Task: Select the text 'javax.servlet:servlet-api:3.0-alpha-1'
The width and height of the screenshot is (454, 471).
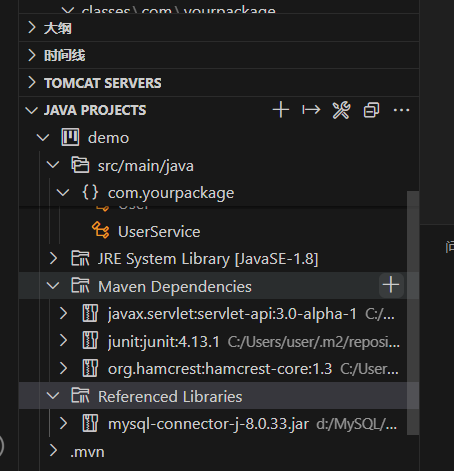Action: (232, 314)
